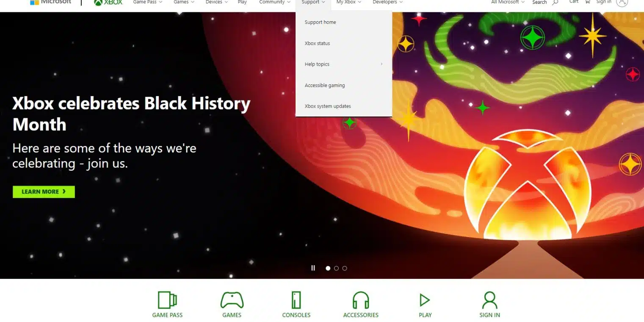Switch to the second carousel slide
644x322 pixels.
point(336,268)
